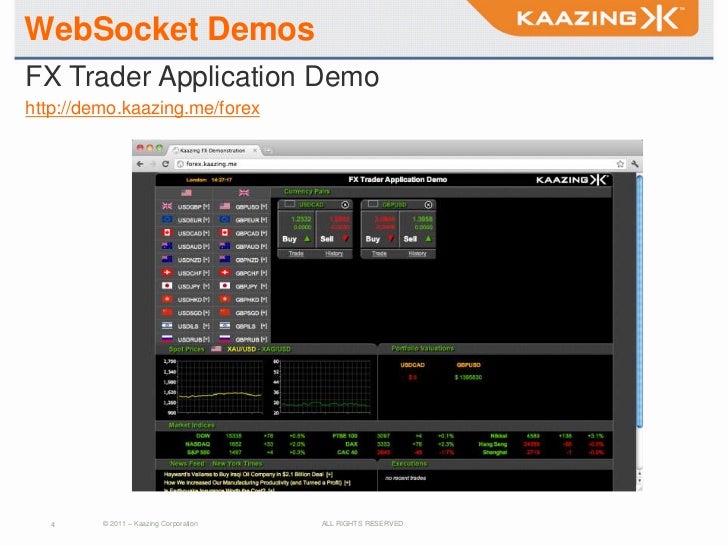Click the scrollbar down arrow

639,480
